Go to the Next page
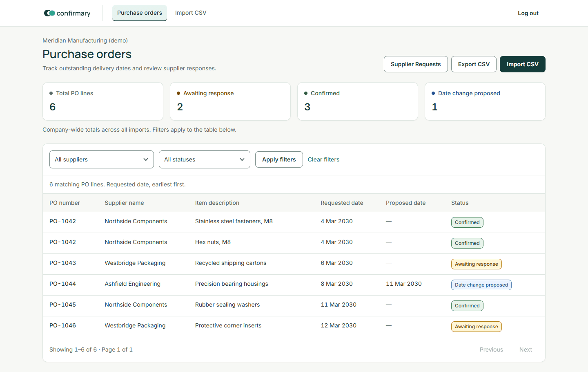The width and height of the screenshot is (588, 372). click(526, 350)
